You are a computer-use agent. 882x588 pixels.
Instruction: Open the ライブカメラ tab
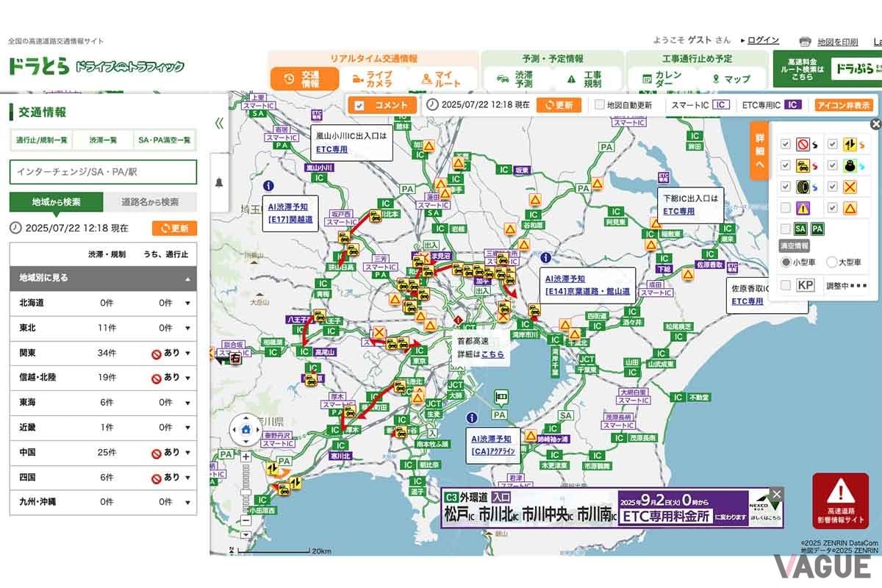[x=372, y=79]
